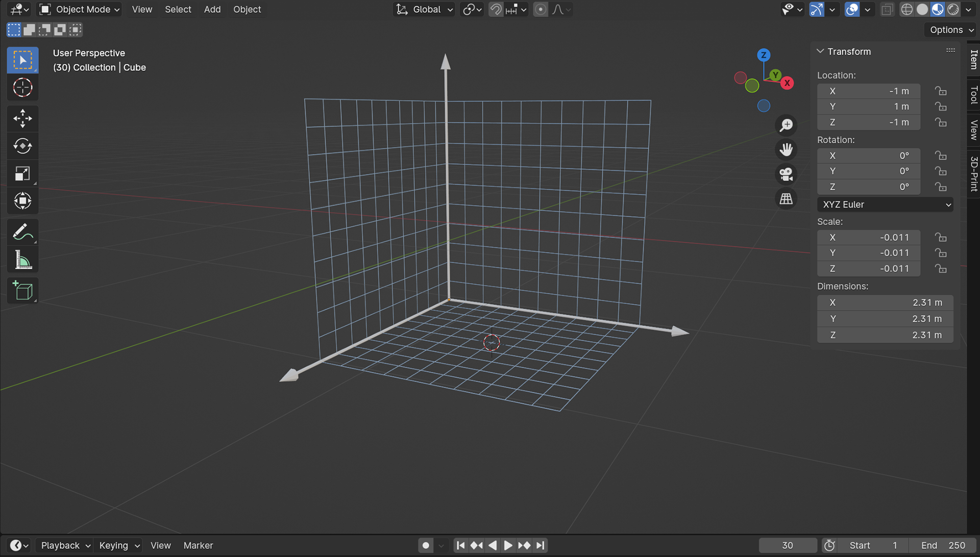Lock Location X value

coord(941,91)
